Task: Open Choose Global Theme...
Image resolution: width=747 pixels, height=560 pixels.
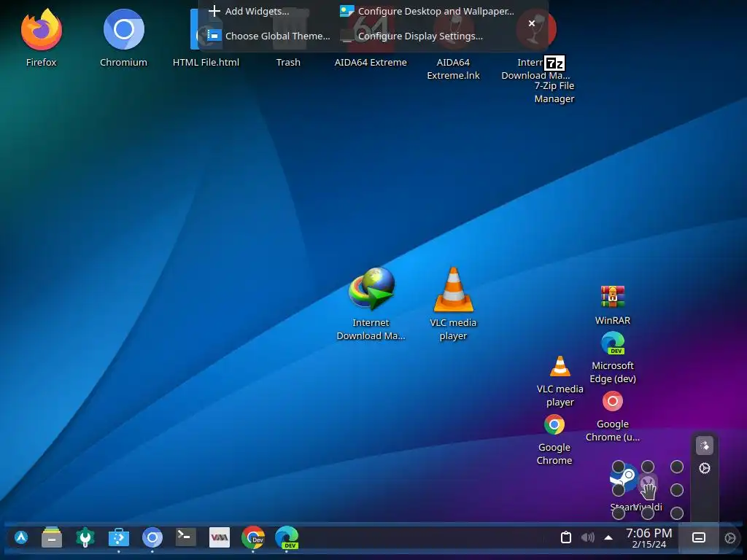Action: [x=268, y=36]
